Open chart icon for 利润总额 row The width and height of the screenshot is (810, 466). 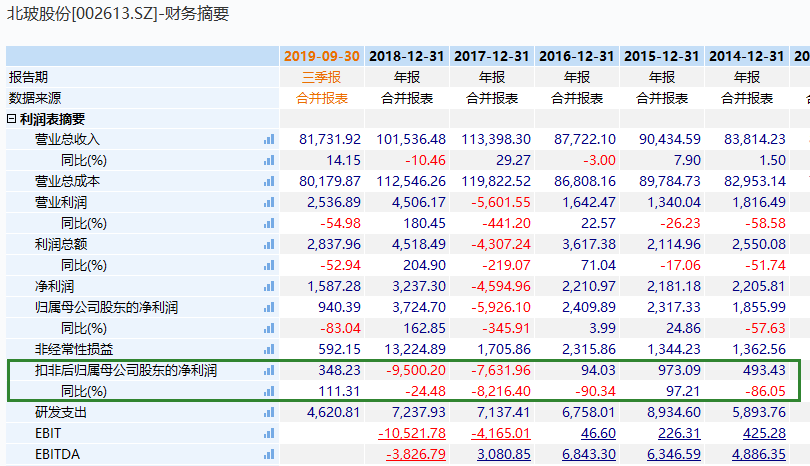point(269,244)
